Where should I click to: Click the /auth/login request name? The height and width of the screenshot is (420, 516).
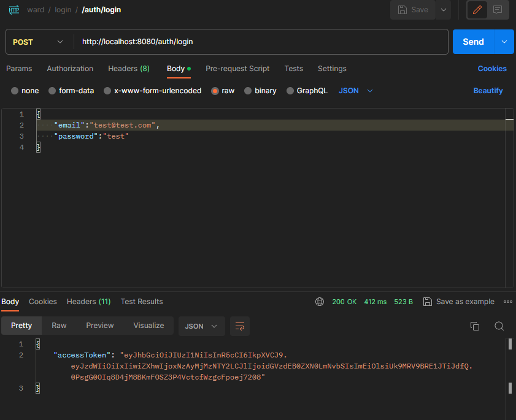(101, 10)
